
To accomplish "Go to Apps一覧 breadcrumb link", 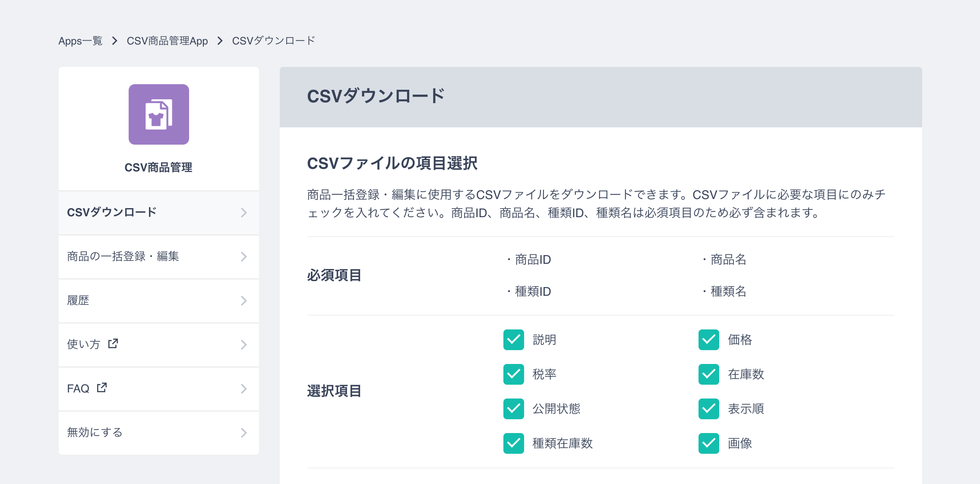I will pyautogui.click(x=80, y=41).
